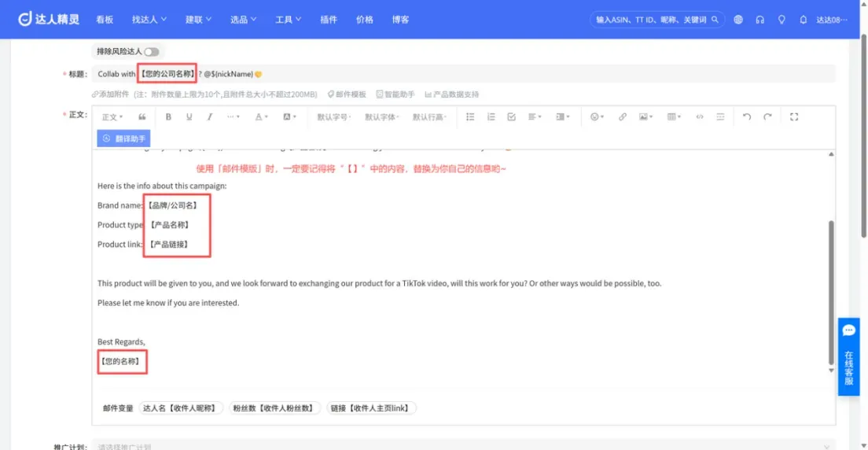Open the 价格 pricing page

coord(365,20)
